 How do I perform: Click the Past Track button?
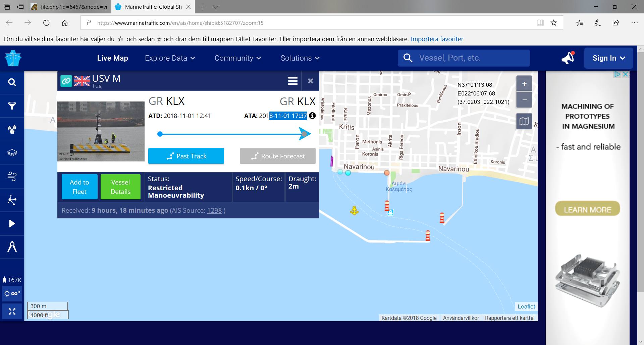[186, 156]
